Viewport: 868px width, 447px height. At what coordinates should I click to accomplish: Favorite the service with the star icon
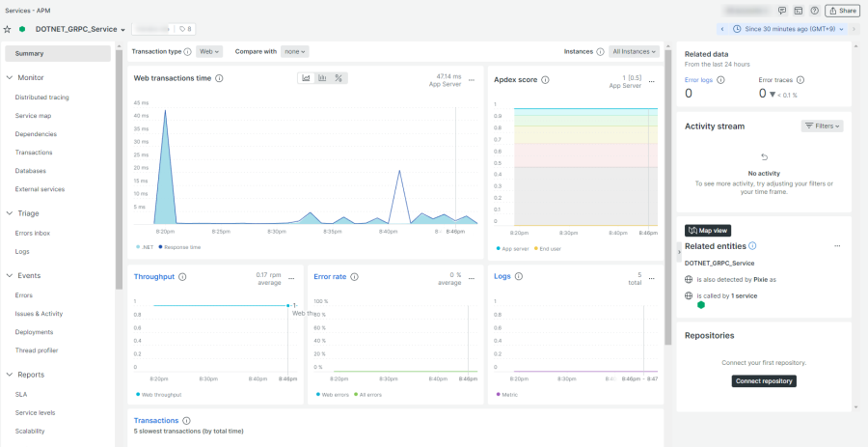click(x=8, y=29)
